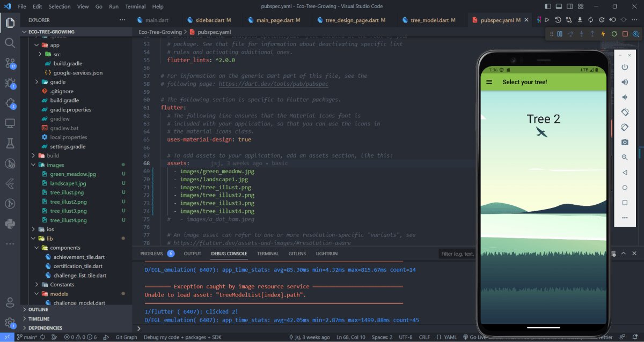Click YAML language mode in status bar
Viewport: 644px width, 342px height.
pos(446,337)
